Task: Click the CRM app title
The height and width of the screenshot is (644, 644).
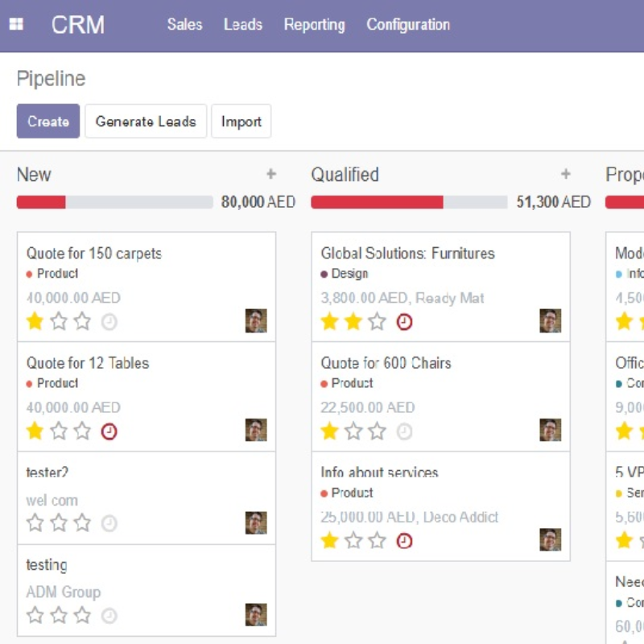Action: [78, 25]
